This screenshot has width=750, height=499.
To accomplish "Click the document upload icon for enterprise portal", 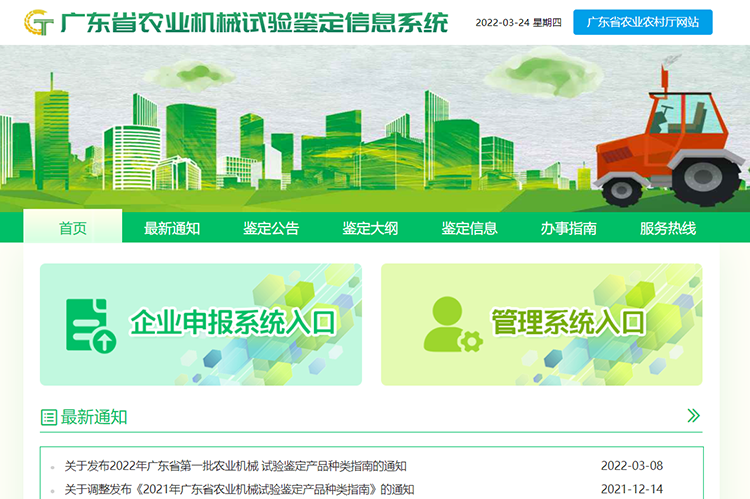I will [90, 325].
